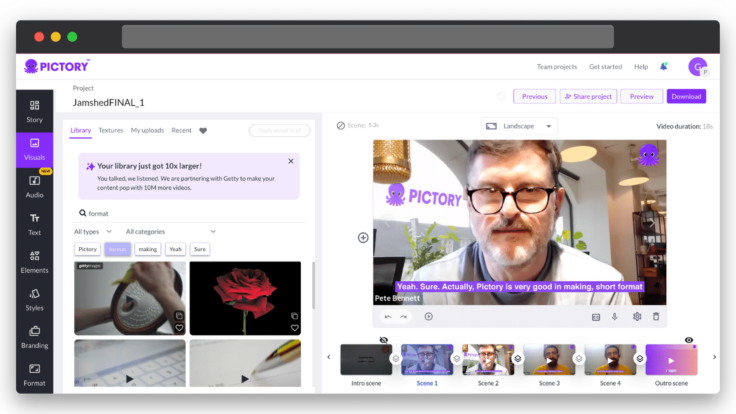The image size is (736, 414).
Task: Toggle Outro scene visibility eye icon
Action: [x=689, y=340]
